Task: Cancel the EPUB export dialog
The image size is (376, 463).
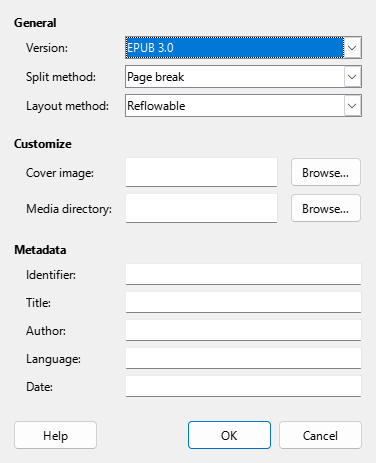Action: pos(320,435)
